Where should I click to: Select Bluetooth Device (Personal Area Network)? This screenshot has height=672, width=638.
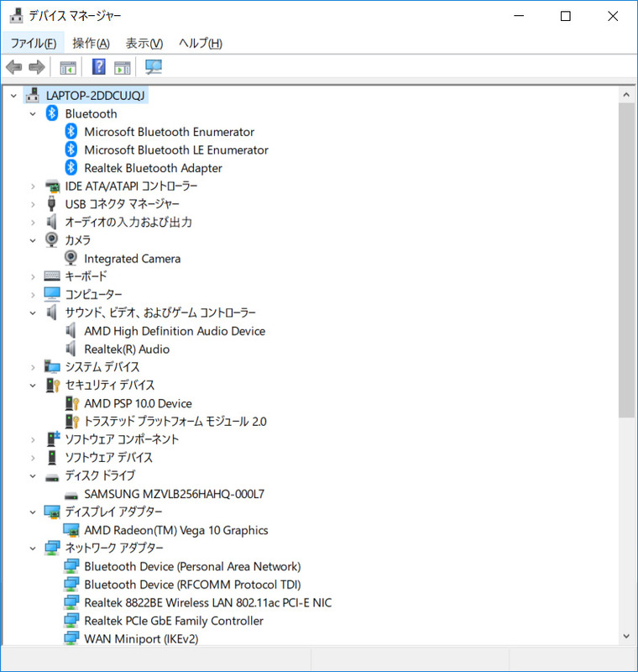pyautogui.click(x=192, y=566)
